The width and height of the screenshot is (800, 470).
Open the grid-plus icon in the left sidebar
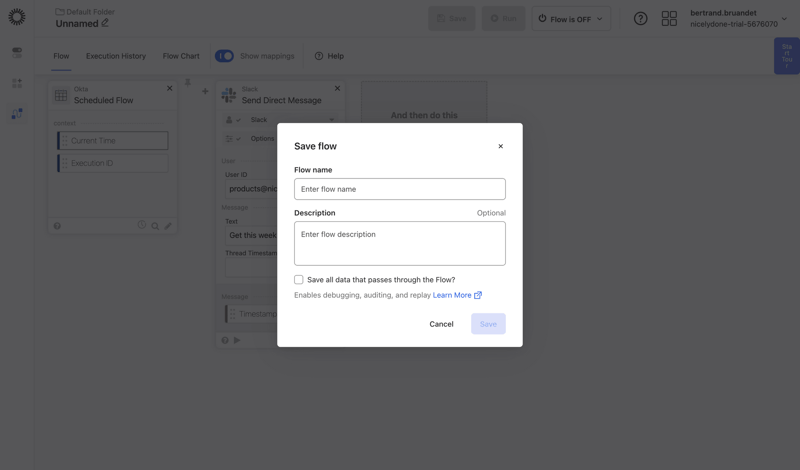click(17, 83)
